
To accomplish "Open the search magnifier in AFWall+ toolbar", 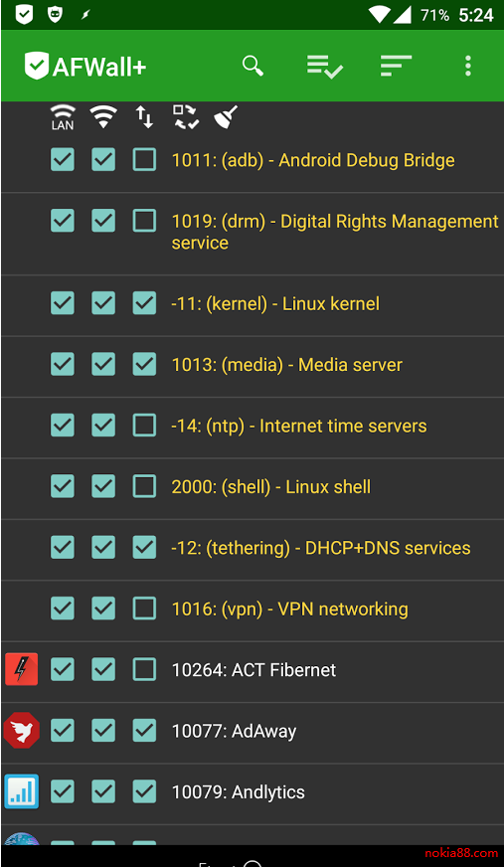I will point(252,66).
